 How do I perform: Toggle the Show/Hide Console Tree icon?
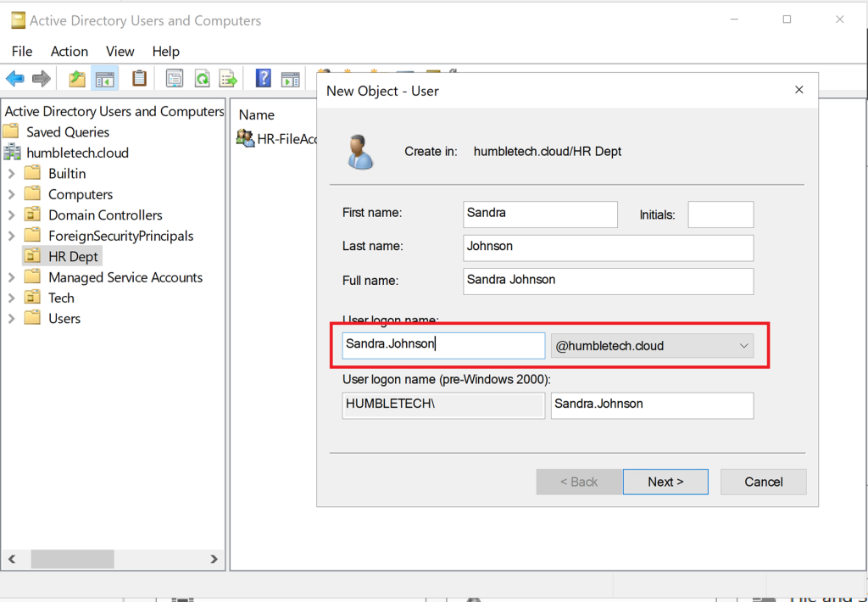click(x=105, y=79)
